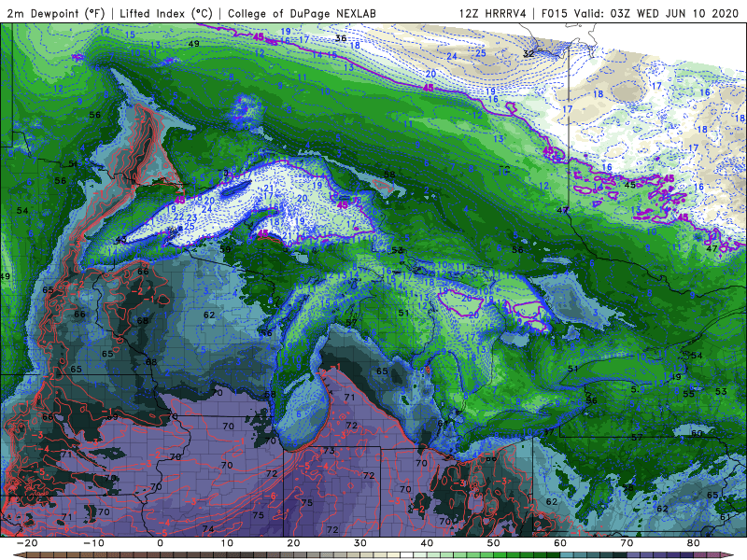
Task: Click the black '43' dewpoint value on map
Action: click(x=121, y=239)
